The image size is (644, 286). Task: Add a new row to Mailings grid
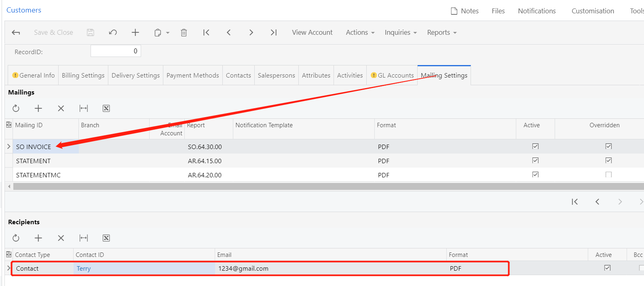click(x=38, y=108)
